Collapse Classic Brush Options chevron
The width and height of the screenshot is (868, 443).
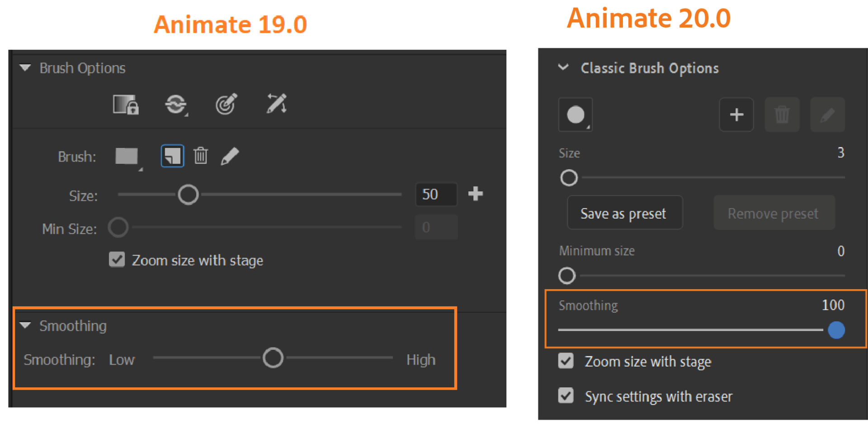(x=563, y=67)
